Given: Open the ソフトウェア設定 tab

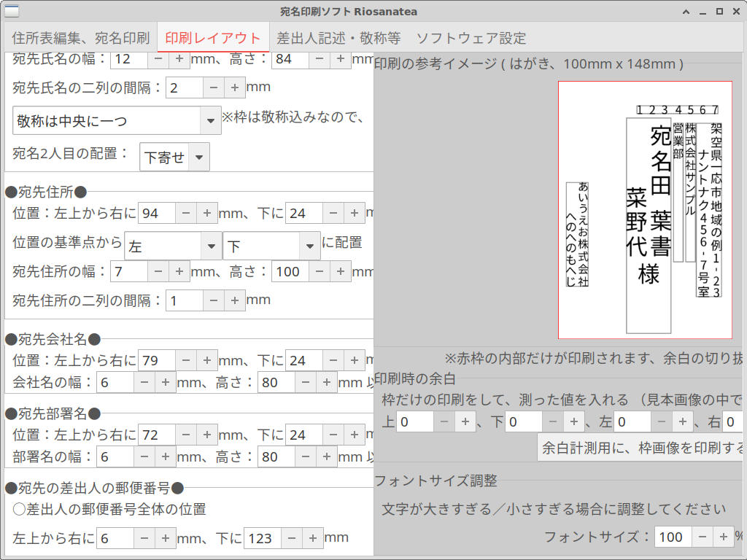Looking at the screenshot, I should (471, 38).
